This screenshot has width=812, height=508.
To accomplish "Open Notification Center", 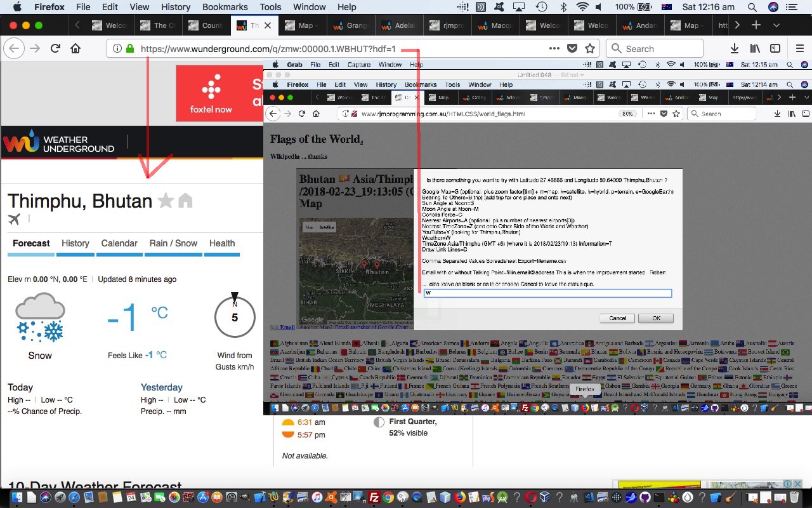I will [791, 7].
